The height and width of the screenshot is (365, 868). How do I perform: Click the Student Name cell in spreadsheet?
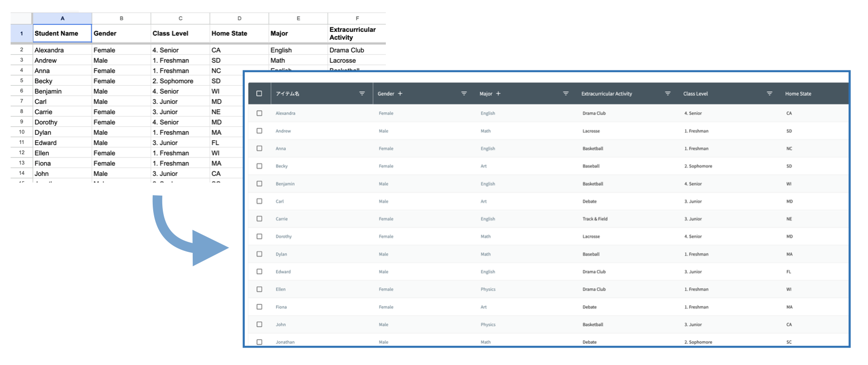tap(62, 33)
